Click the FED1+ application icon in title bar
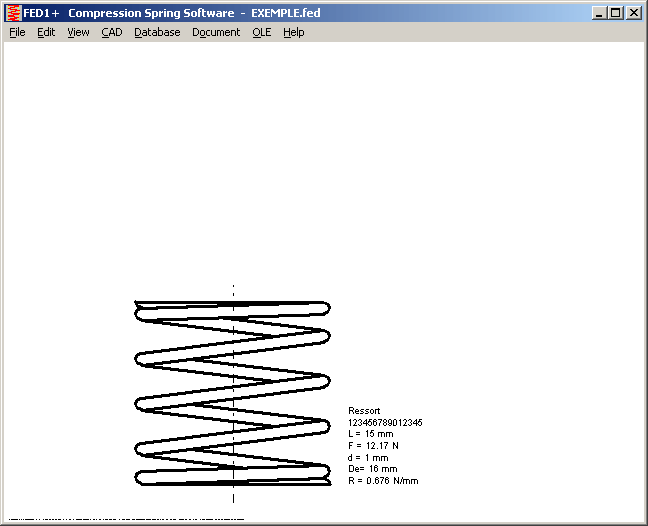The height and width of the screenshot is (526, 648). point(13,13)
